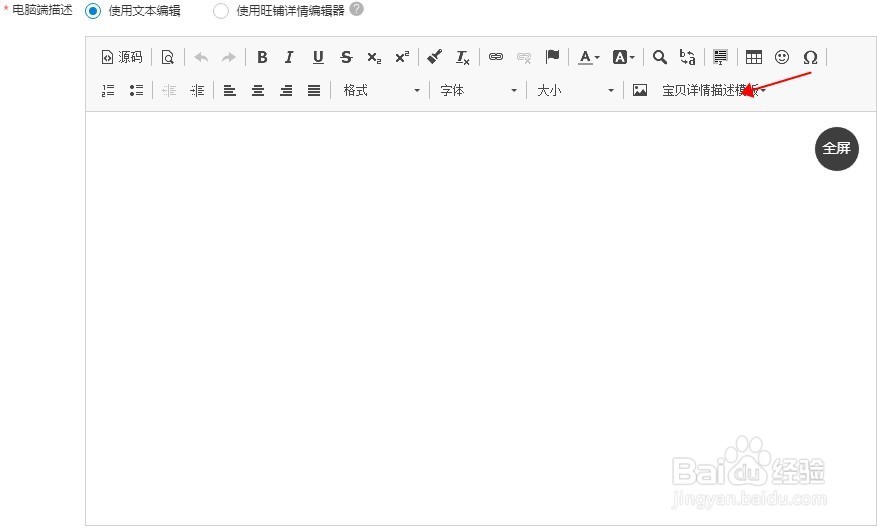Increase the indent
The width and height of the screenshot is (877, 530).
197,91
